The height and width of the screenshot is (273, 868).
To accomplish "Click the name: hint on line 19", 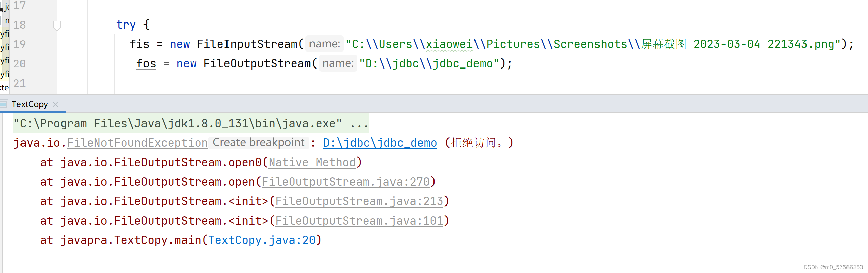I will point(325,44).
